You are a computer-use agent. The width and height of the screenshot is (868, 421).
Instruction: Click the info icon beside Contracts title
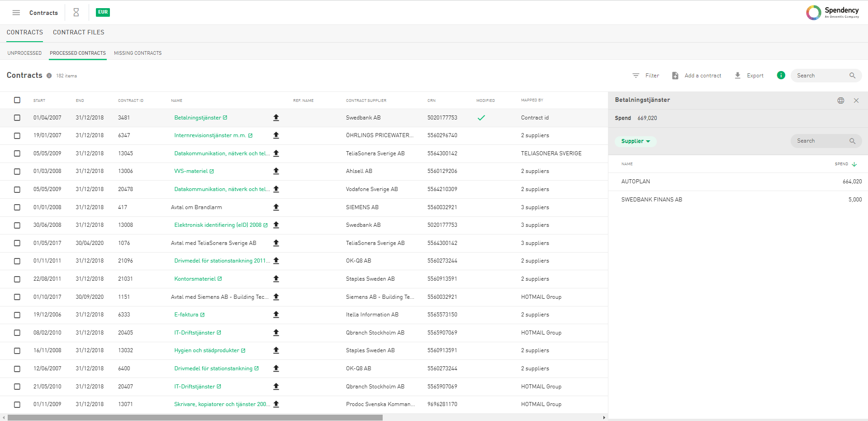tap(49, 76)
